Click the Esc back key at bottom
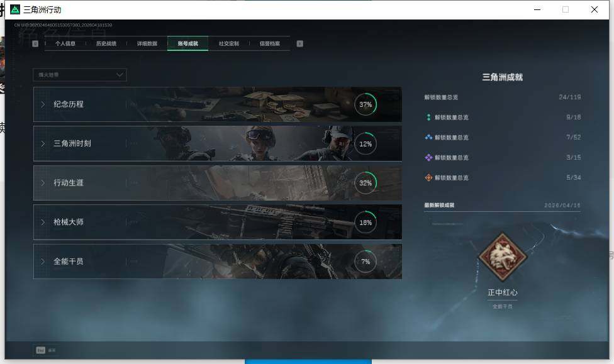614x364 pixels. coord(41,350)
